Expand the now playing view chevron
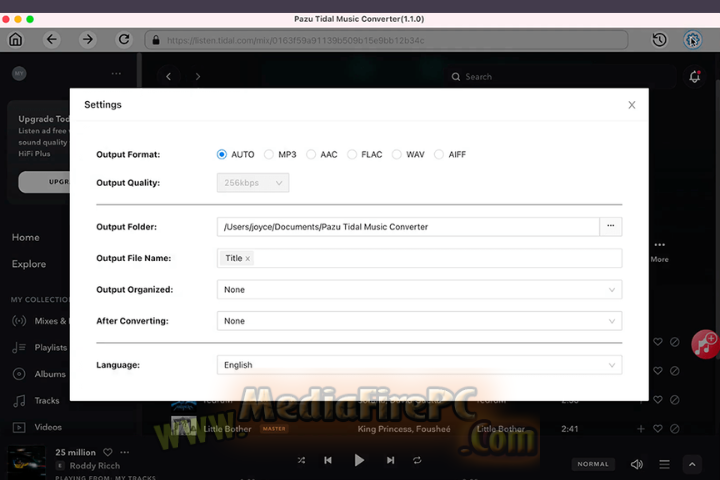Viewport: 720px width, 480px height. (x=692, y=464)
